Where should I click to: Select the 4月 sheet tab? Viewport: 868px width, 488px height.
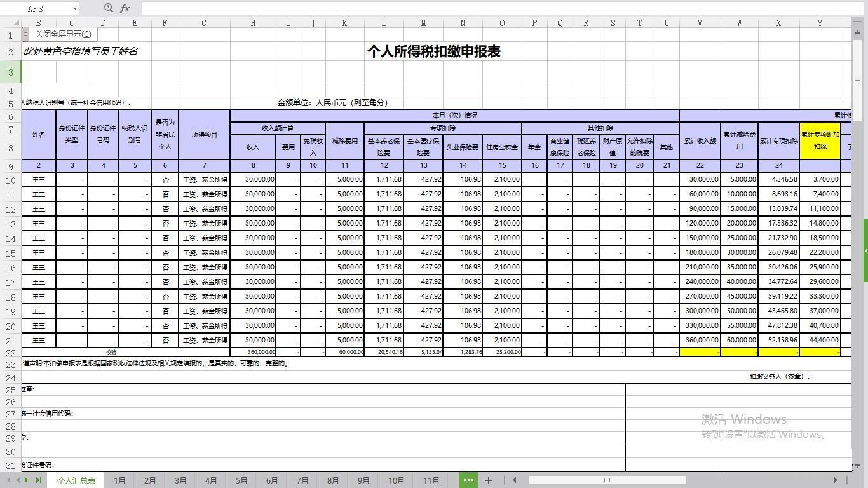[211, 480]
